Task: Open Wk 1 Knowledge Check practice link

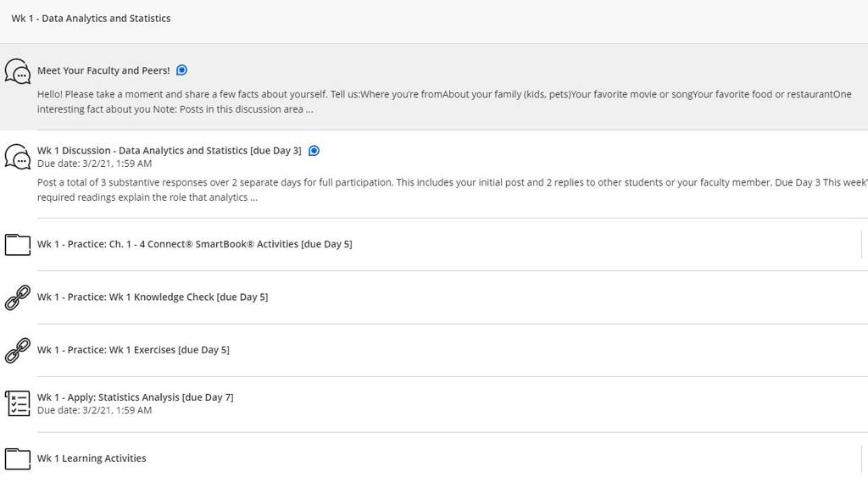Action: [x=153, y=297]
